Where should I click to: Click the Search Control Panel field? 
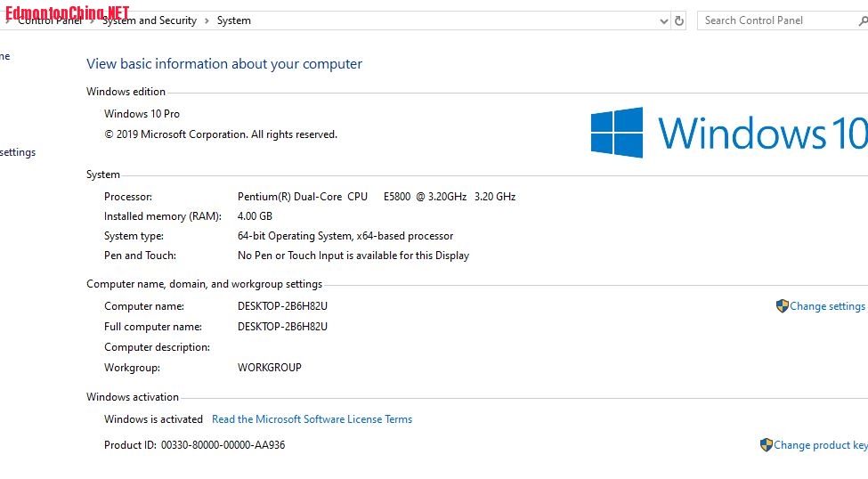(781, 20)
